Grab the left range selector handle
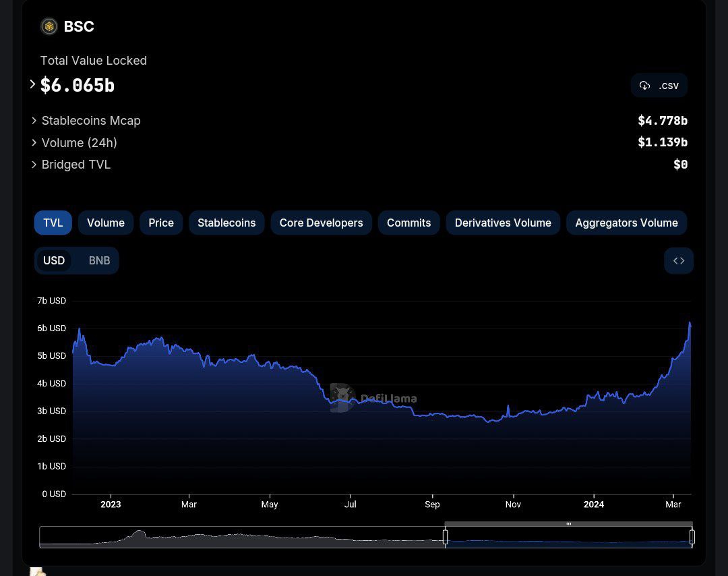The height and width of the screenshot is (576, 728). (x=446, y=537)
